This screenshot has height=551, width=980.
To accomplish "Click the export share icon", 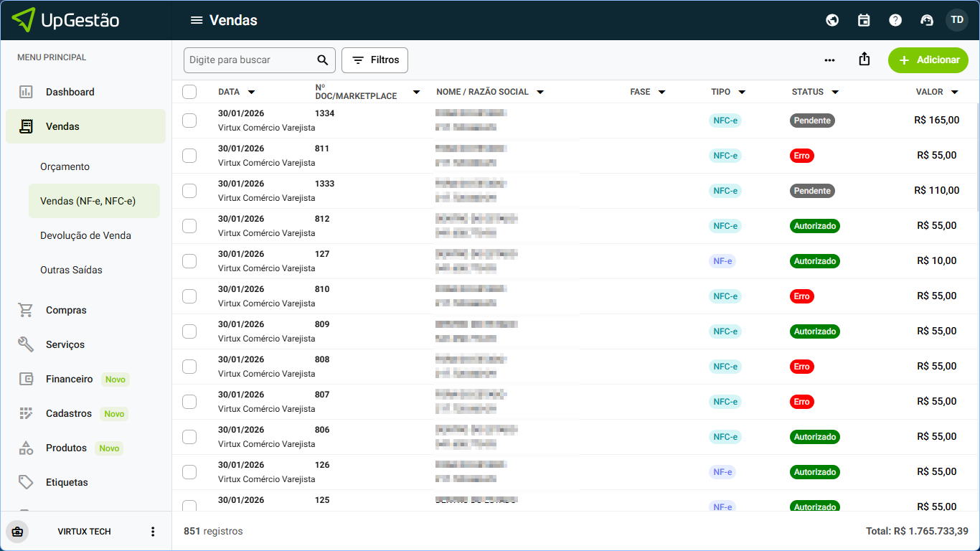I will [x=864, y=60].
